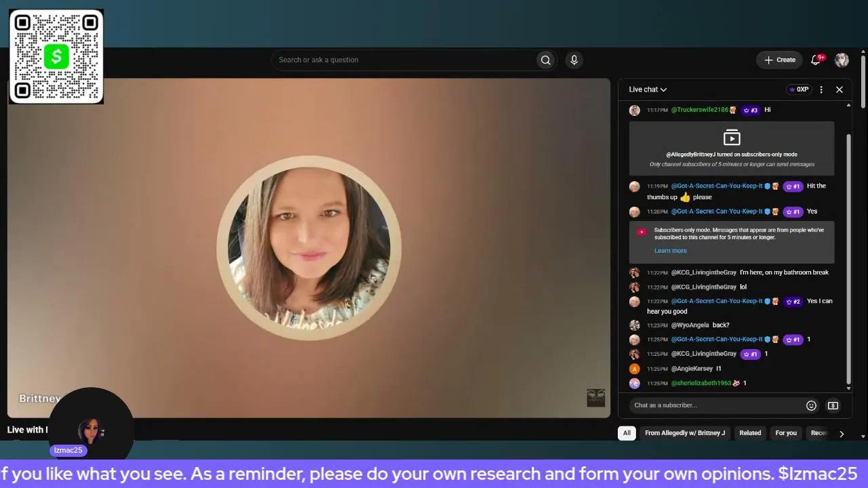Select the Related chip
Viewport: 868px width, 488px height.
750,433
